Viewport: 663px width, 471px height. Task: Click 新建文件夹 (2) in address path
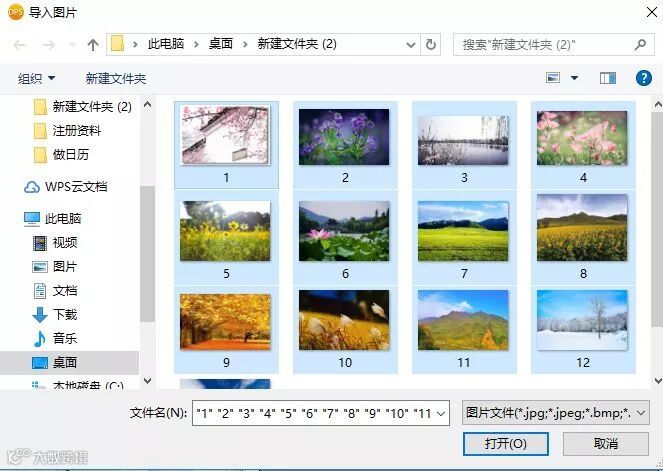click(297, 44)
